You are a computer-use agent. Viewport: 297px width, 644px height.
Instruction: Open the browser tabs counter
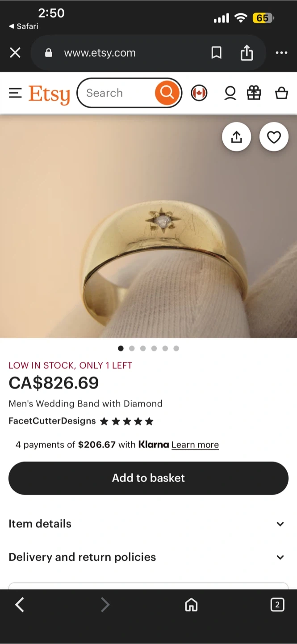pyautogui.click(x=277, y=605)
